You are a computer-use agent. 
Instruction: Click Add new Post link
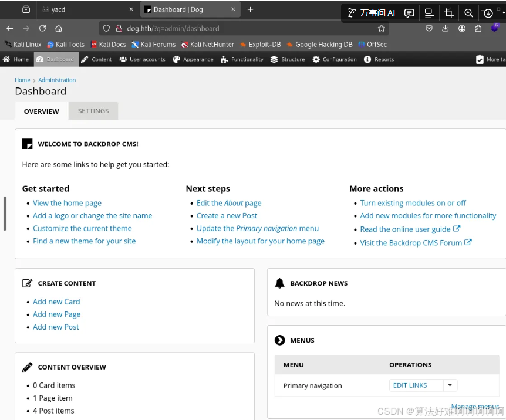(x=56, y=327)
